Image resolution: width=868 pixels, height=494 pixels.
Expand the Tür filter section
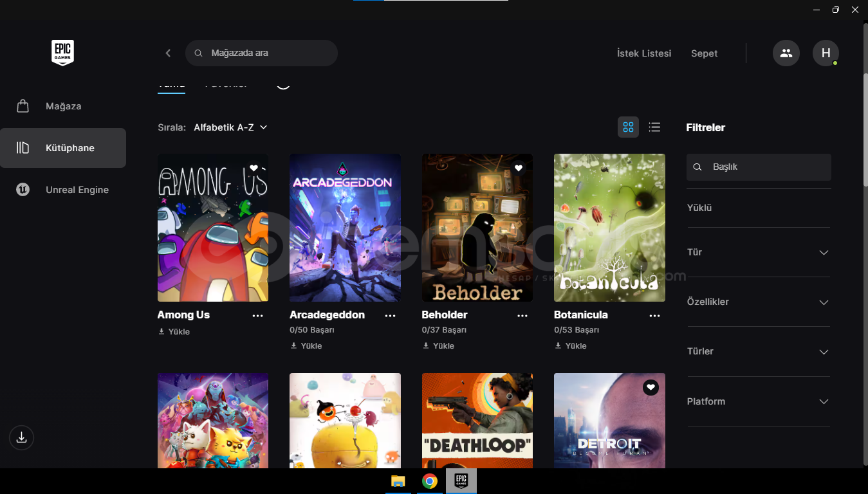coord(759,252)
